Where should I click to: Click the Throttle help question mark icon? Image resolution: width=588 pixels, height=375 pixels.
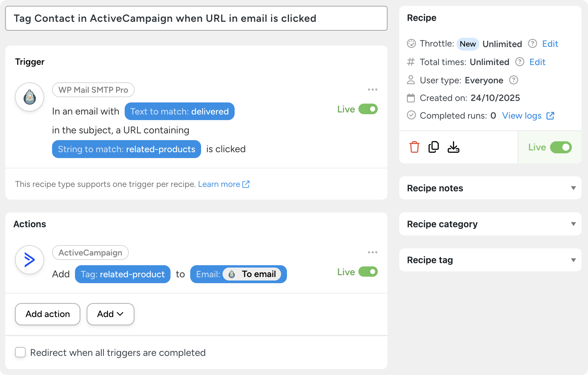[x=532, y=44]
